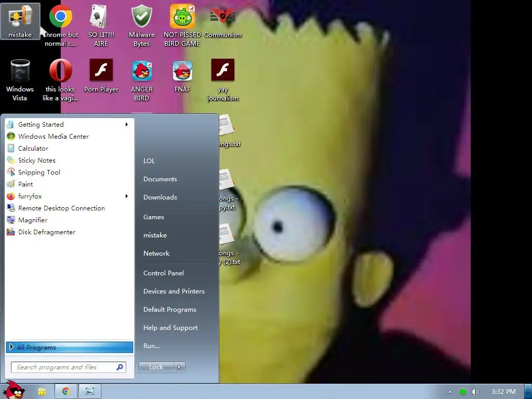Open Calculator from Start menu
532x399 pixels.
(69, 148)
